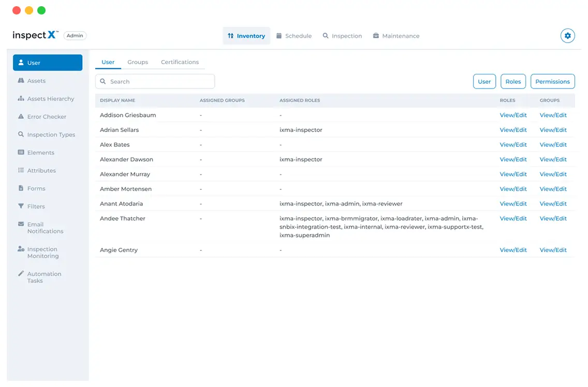Image resolution: width=588 pixels, height=387 pixels.
Task: View/Edit roles for Andee Thatcher
Action: click(x=513, y=218)
